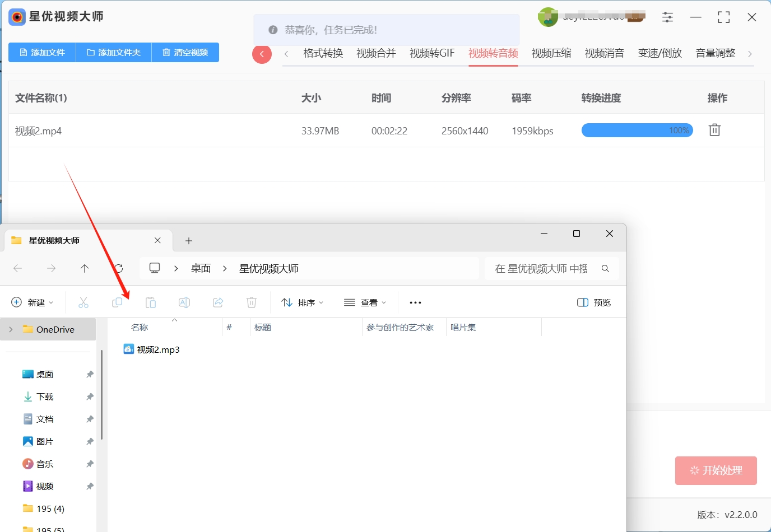This screenshot has width=771, height=532.
Task: Expand chevron before 桌面 in address bar
Action: click(x=176, y=269)
